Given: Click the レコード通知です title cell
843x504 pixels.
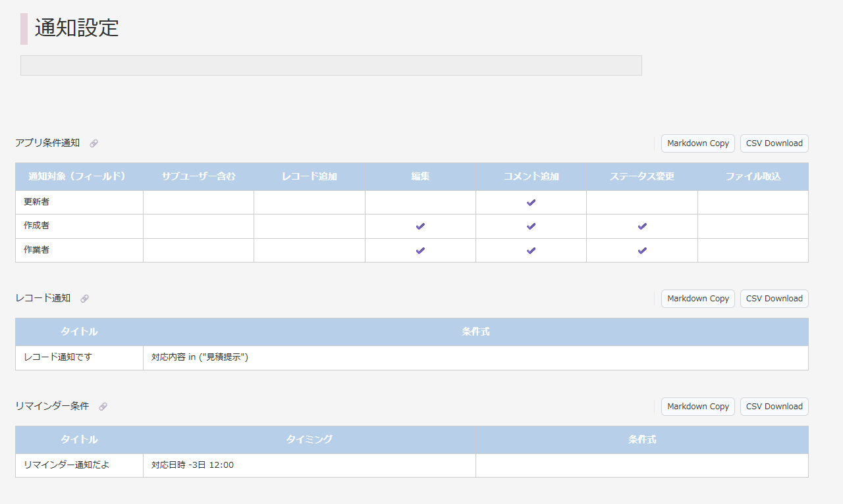Looking at the screenshot, I should (80, 358).
